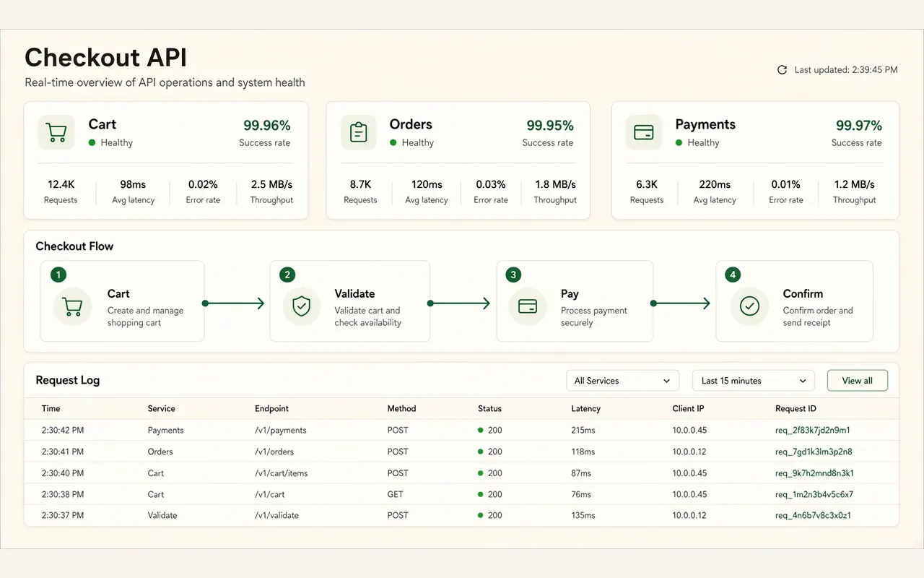This screenshot has height=578, width=924.
Task: Click the 215ms latency value
Action: point(583,430)
